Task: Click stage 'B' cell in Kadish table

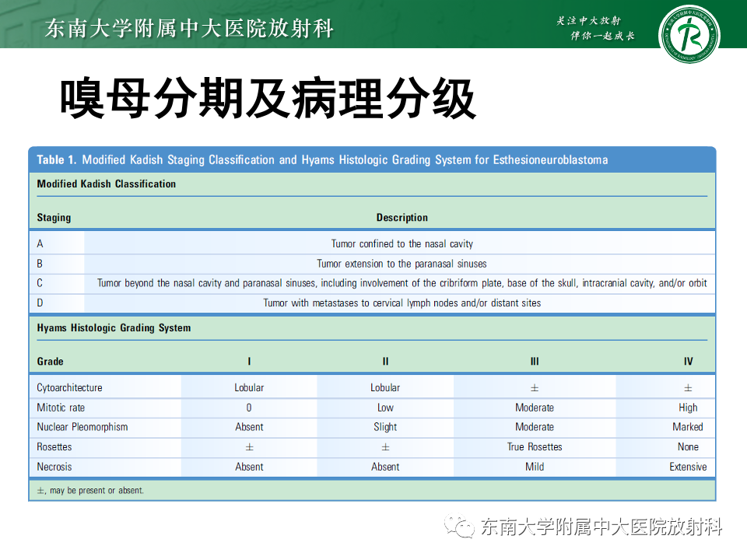Action: (40, 264)
